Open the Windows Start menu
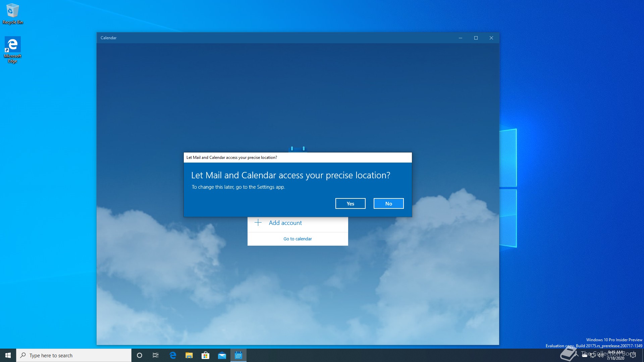The image size is (644, 362). point(8,355)
